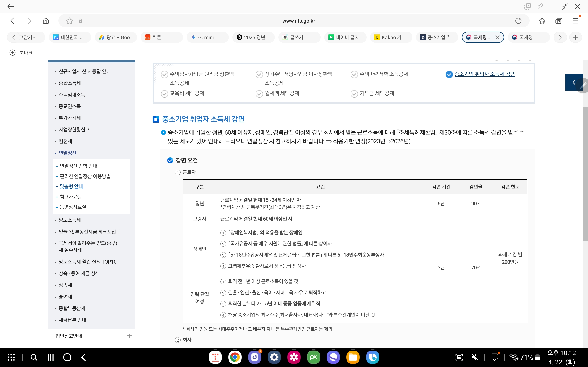Viewport: 588px width, 367px height.
Task: Click the browser home icon
Action: point(46,21)
